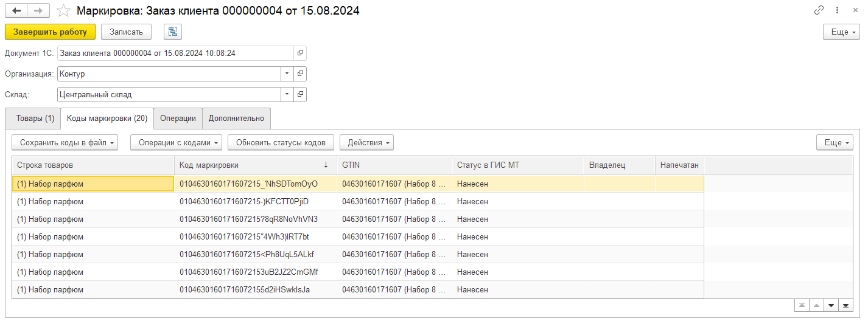This screenshot has width=868, height=324.
Task: Go forward with the right arrow
Action: [38, 11]
